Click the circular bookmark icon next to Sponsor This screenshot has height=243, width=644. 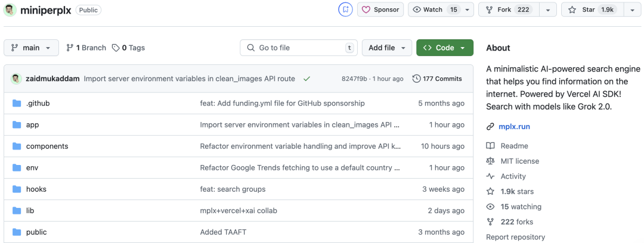(345, 10)
